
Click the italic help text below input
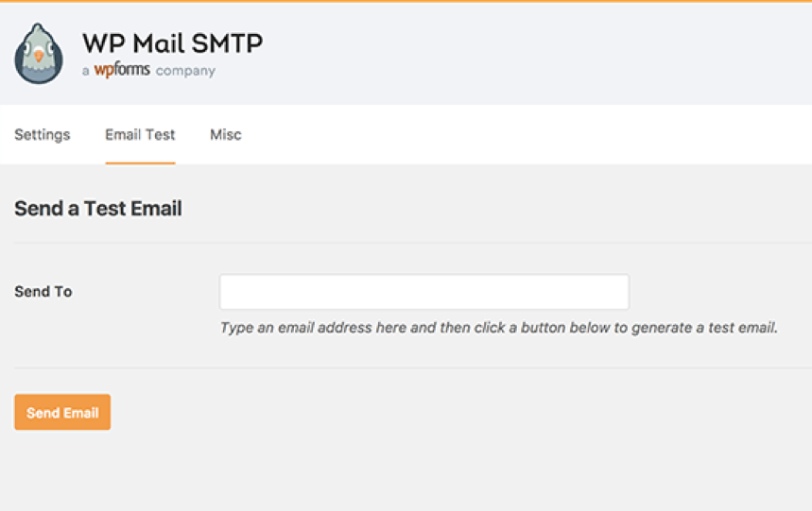pyautogui.click(x=498, y=328)
